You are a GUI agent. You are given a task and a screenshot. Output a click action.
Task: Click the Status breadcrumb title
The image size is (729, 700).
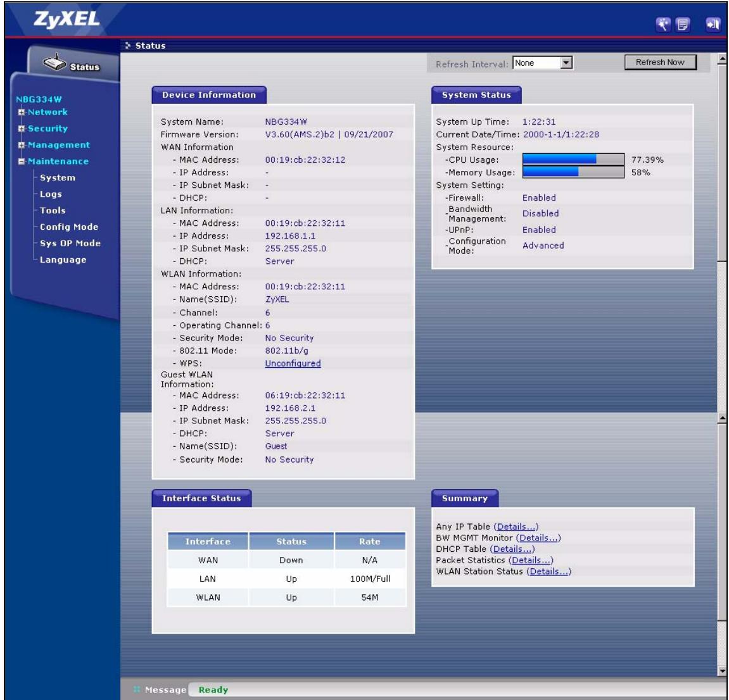coord(150,46)
